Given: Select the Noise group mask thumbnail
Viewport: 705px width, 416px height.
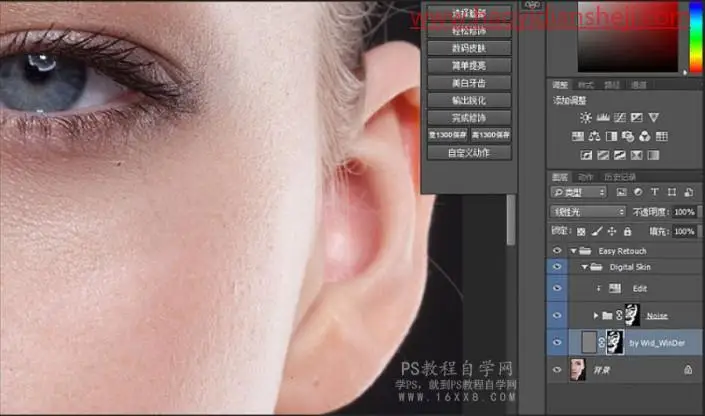Looking at the screenshot, I should pyautogui.click(x=632, y=315).
